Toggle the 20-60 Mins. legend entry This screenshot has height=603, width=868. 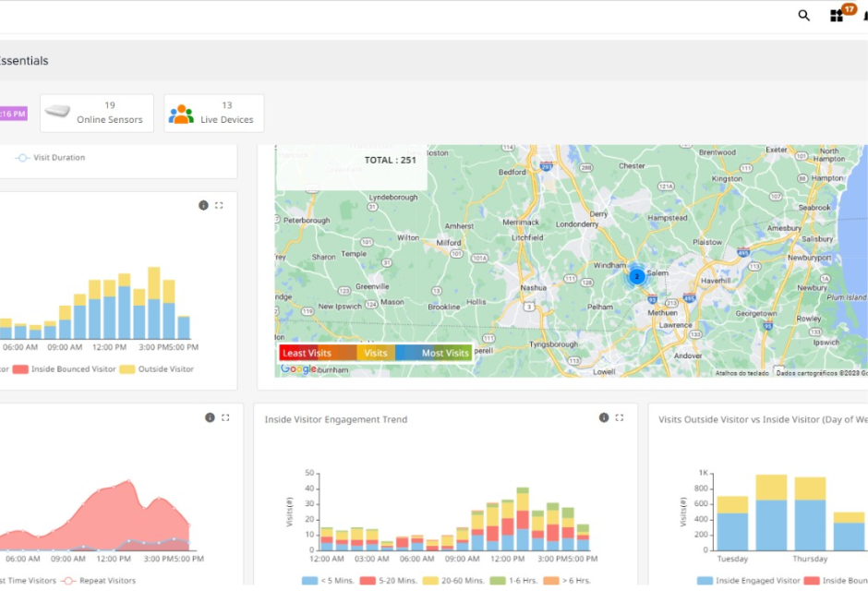453,581
